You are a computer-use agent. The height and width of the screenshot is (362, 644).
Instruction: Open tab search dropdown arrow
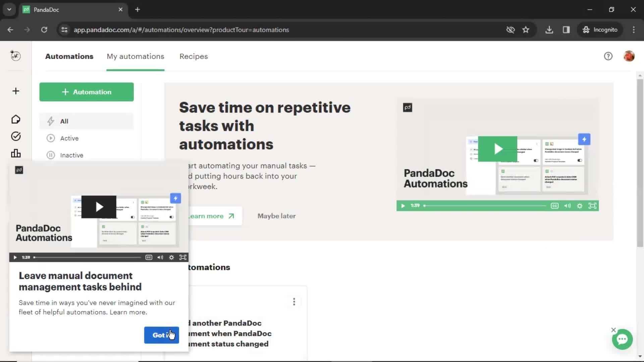coord(9,9)
